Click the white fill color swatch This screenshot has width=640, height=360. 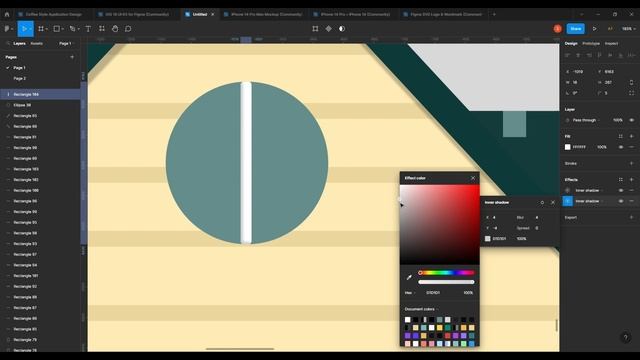click(567, 147)
